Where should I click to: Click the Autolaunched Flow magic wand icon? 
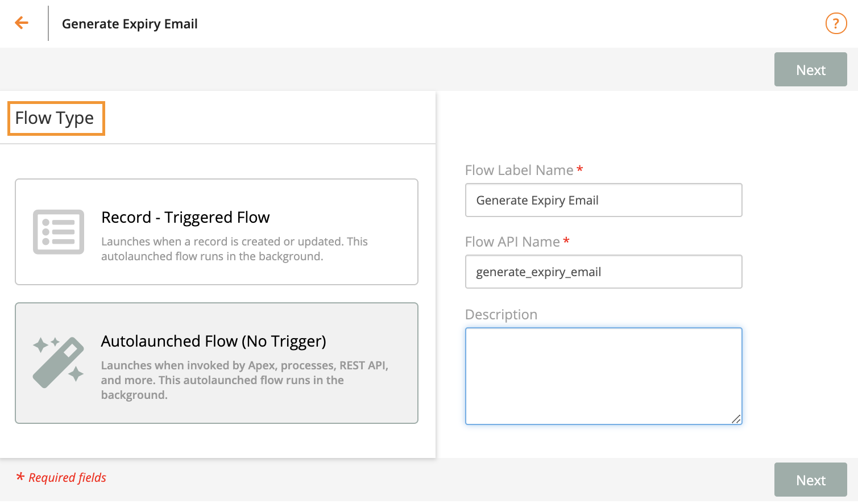pos(59,362)
